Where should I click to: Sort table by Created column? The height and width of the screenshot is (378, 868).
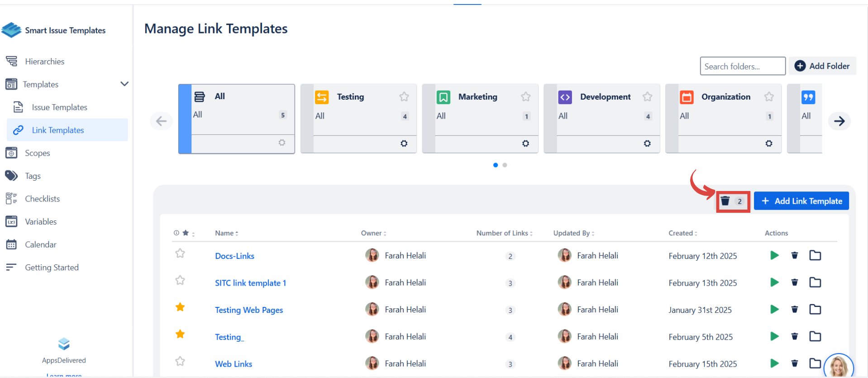point(682,233)
